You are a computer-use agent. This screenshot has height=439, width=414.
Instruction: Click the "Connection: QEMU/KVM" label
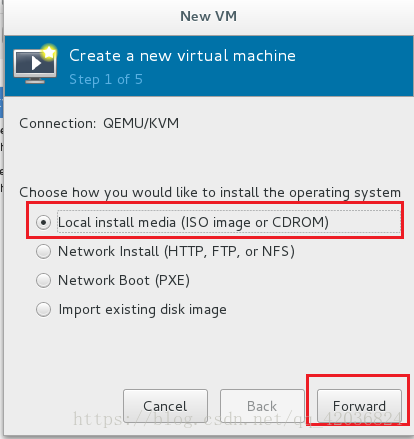click(x=99, y=123)
